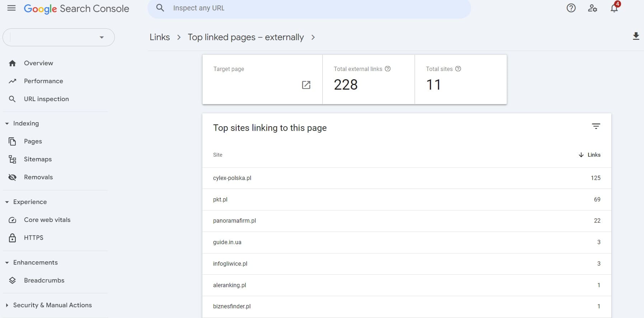
Task: Show help for Total sites
Action: 458,69
